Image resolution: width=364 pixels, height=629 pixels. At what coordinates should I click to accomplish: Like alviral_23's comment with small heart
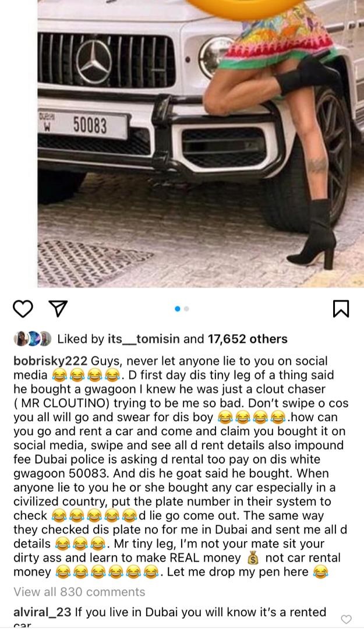(x=347, y=619)
